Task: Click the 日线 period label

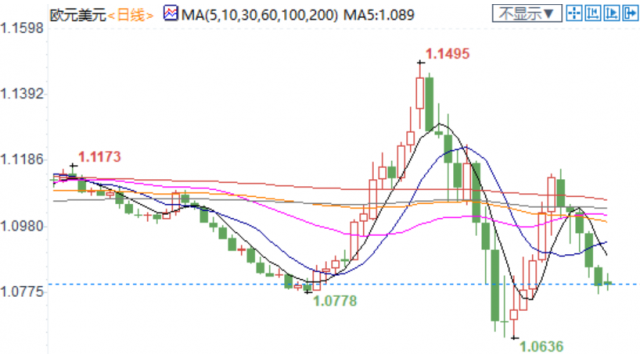Action: [x=131, y=16]
